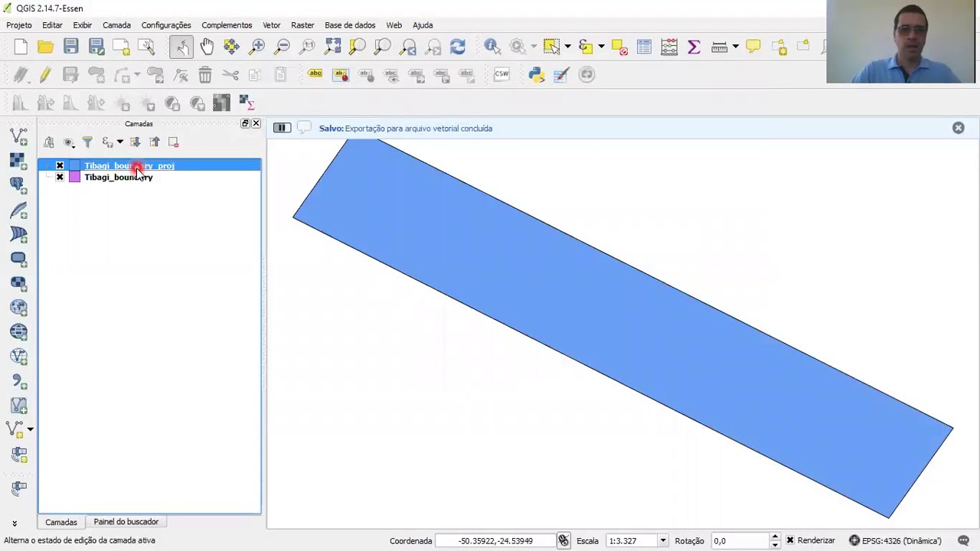Open the Camada menu
The width and height of the screenshot is (980, 551).
click(117, 25)
